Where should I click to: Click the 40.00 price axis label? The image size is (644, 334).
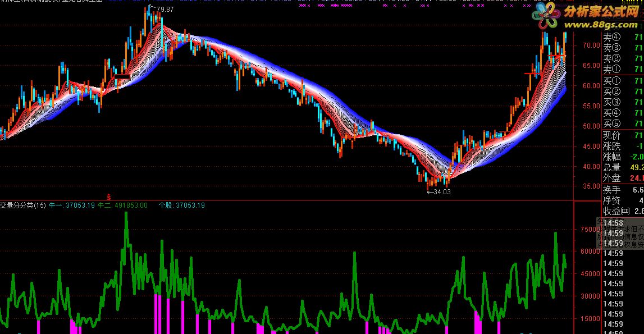click(591, 166)
